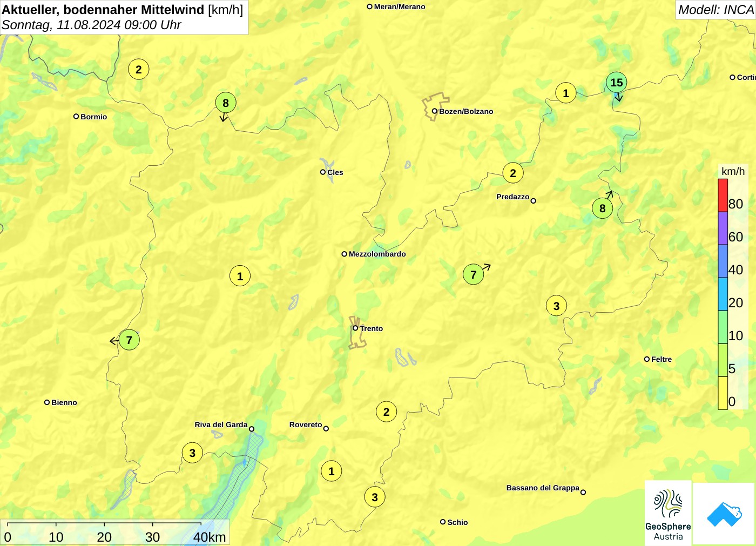The height and width of the screenshot is (546, 756).
Task: Click wind station 7 east of Mezzolombardo
Action: pyautogui.click(x=474, y=274)
